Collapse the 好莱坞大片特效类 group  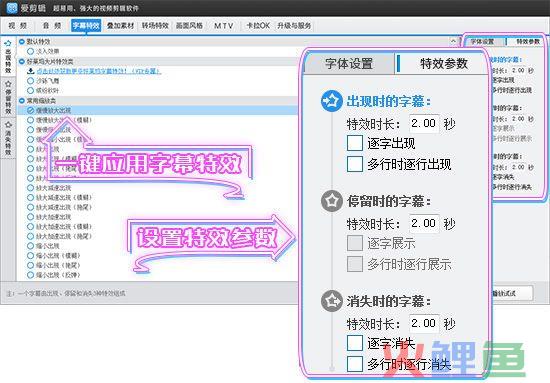pos(22,61)
